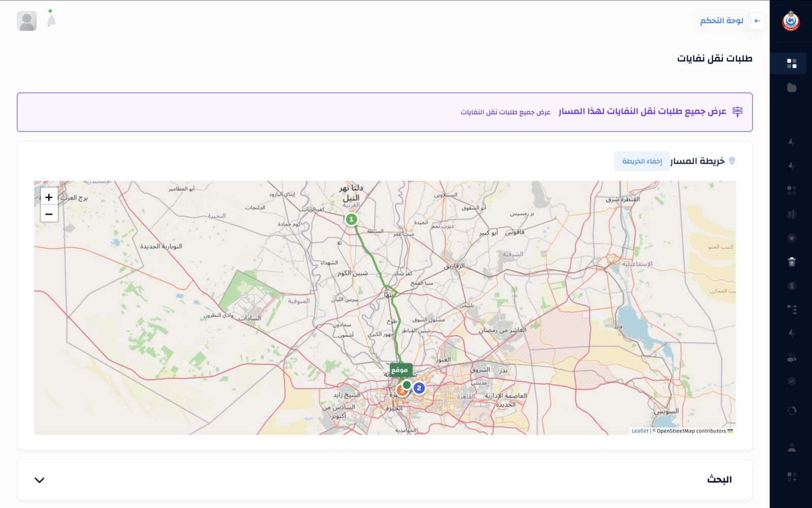Click the طلبات نقل نفايات page title
The width and height of the screenshot is (812, 508).
tap(715, 58)
